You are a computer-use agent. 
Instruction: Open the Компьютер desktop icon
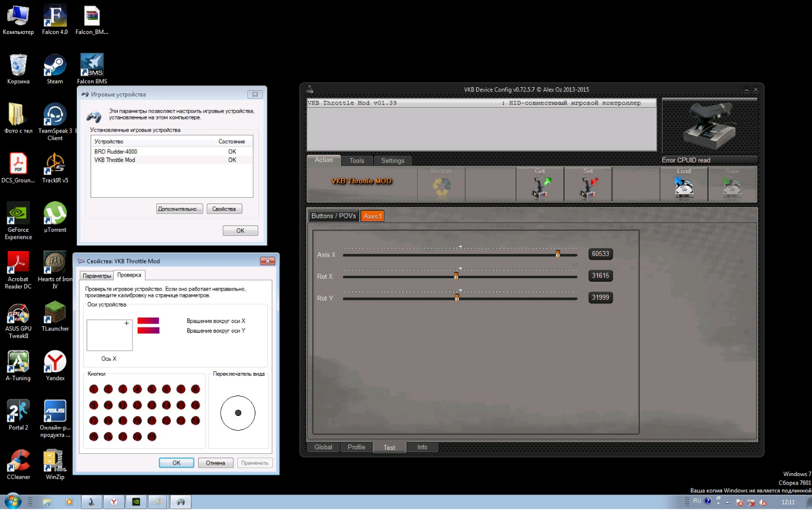[x=18, y=20]
